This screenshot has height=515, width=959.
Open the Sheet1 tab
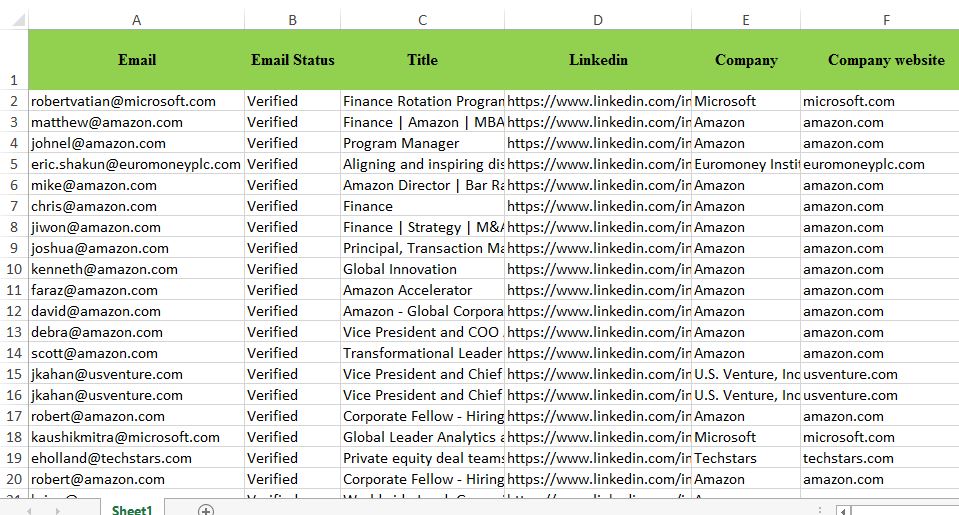tap(132, 510)
